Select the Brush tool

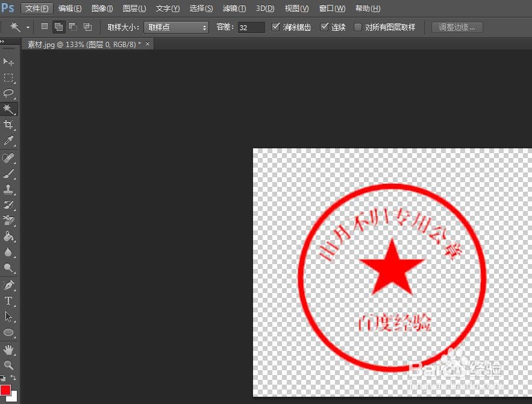[8, 174]
